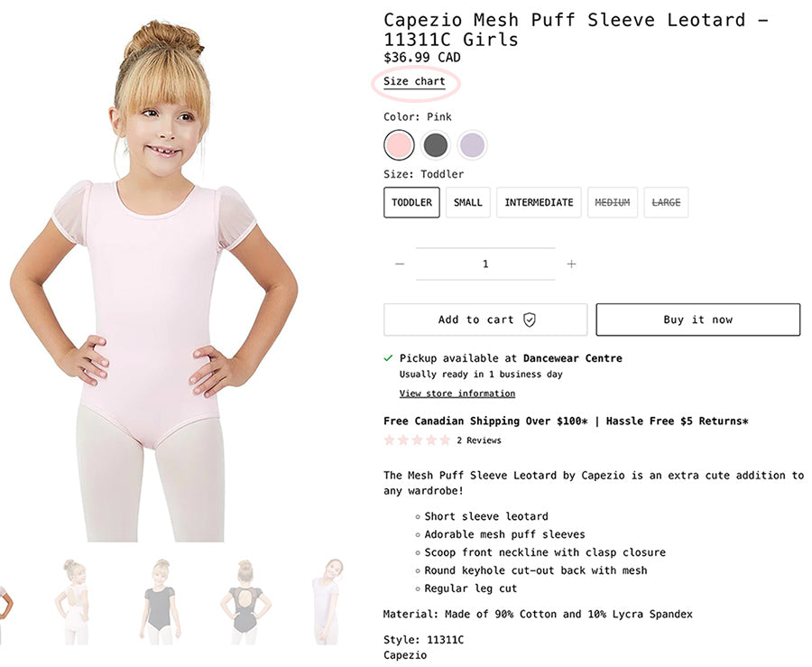Select the crossed-out Medium size
This screenshot has height=667, width=812.
coord(613,202)
